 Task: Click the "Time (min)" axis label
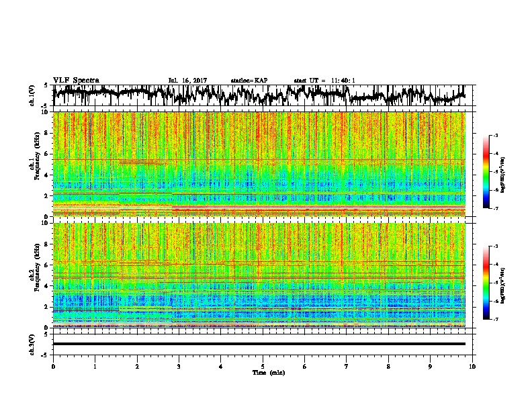click(x=269, y=373)
